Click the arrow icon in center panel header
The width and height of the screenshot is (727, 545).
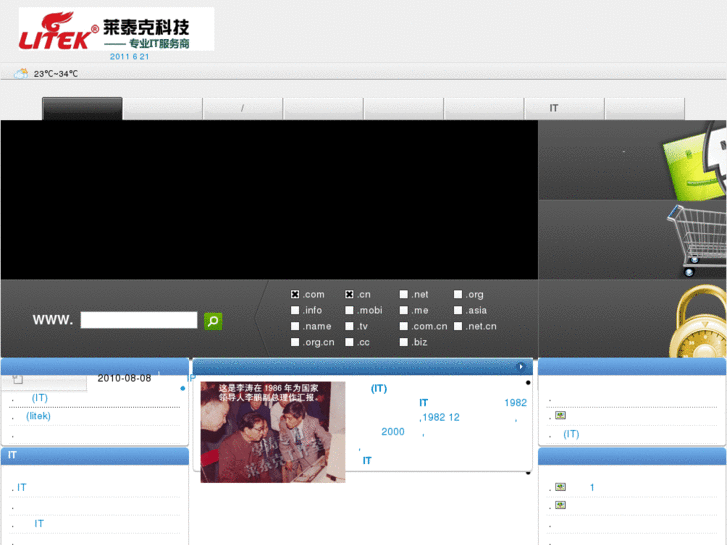tap(521, 366)
